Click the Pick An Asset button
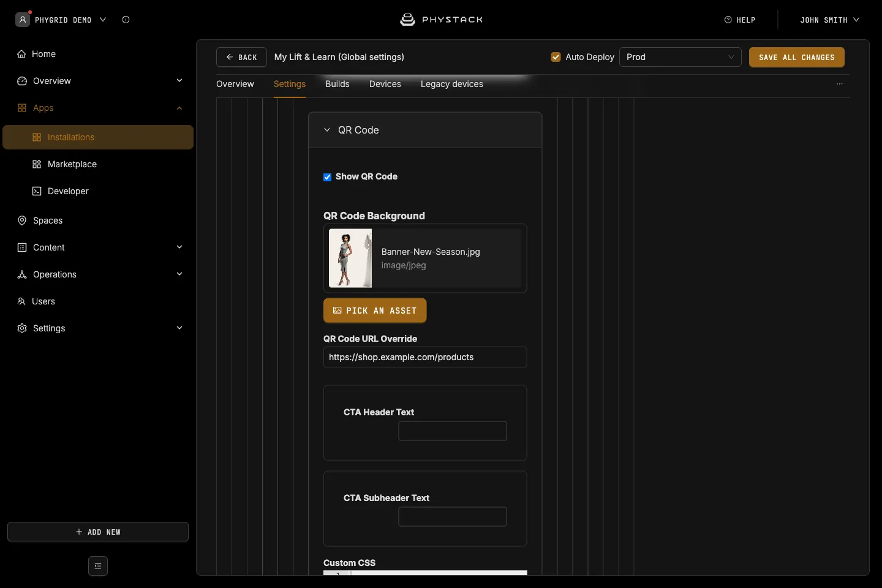 375,311
